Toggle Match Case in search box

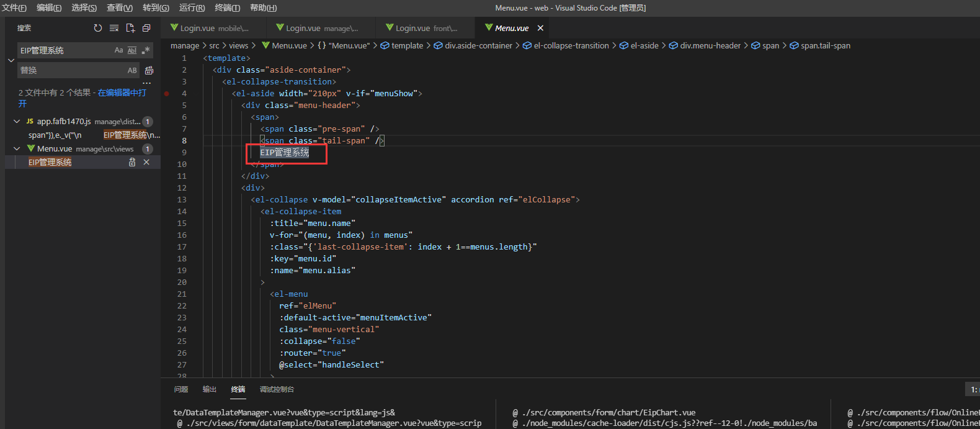(118, 50)
